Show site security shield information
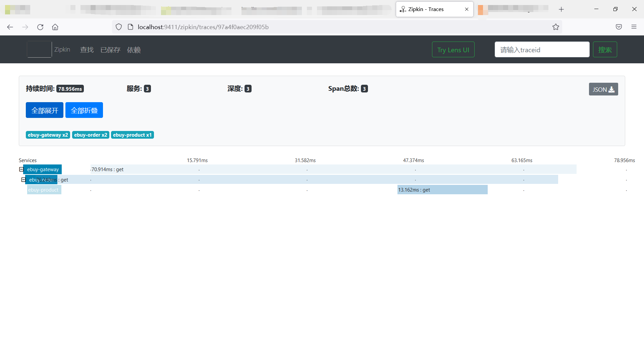 click(x=119, y=27)
